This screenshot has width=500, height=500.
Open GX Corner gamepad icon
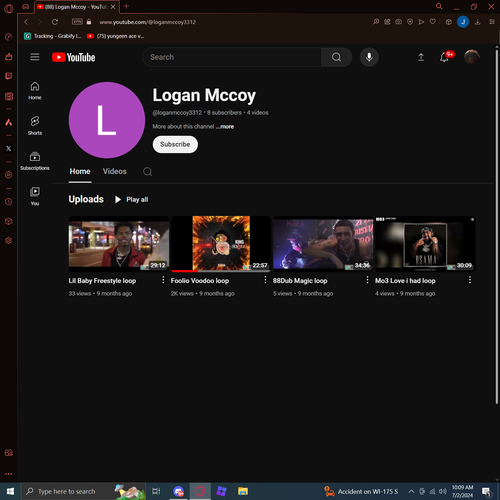[x=26, y=6]
